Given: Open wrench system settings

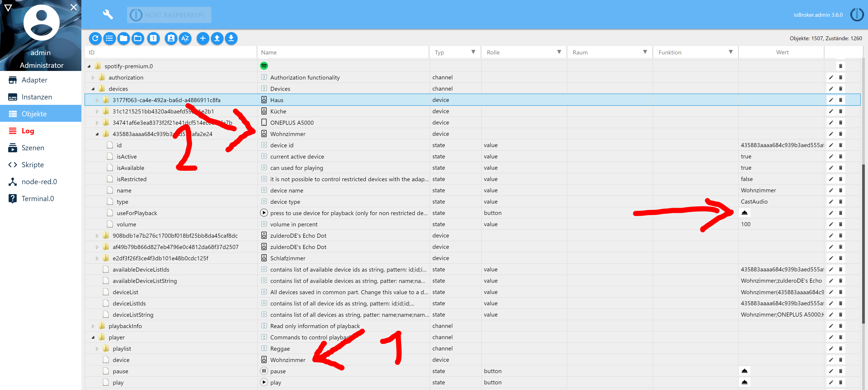Looking at the screenshot, I should 108,14.
